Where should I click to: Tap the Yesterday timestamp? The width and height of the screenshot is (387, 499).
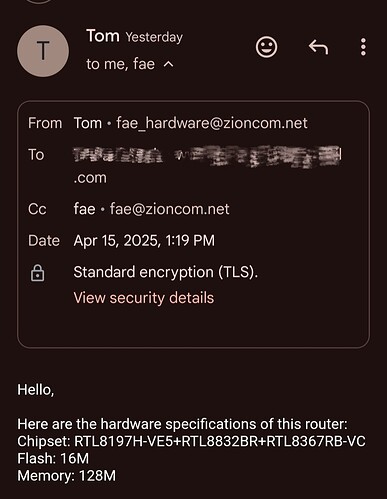click(154, 37)
